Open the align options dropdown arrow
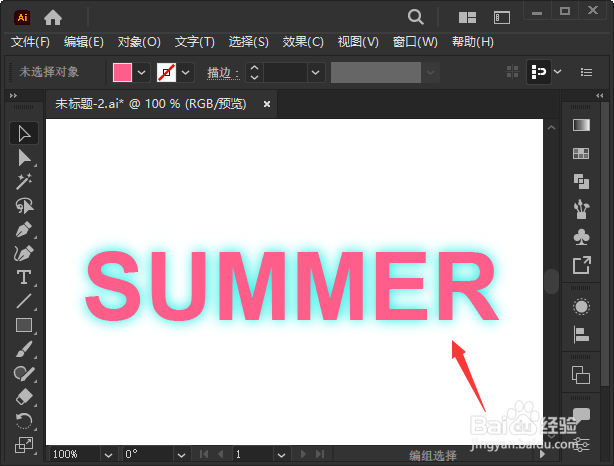This screenshot has width=614, height=466. 558,72
